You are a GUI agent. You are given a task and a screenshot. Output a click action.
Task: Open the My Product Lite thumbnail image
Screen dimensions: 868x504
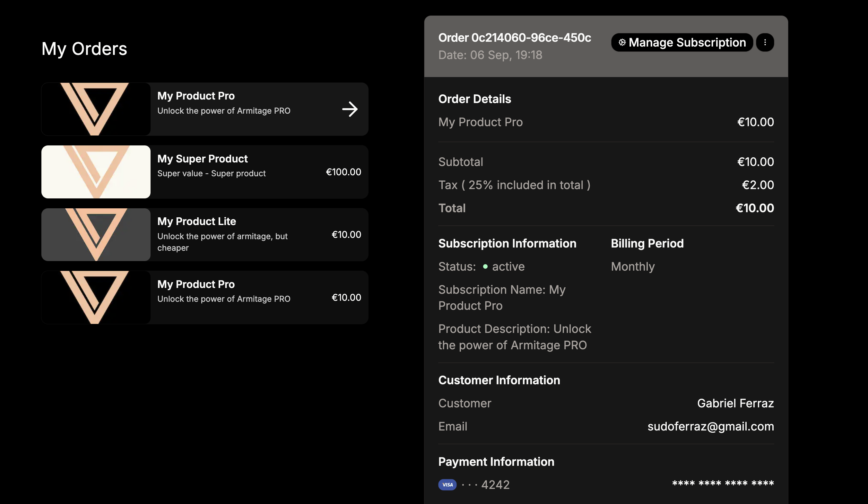tap(96, 235)
